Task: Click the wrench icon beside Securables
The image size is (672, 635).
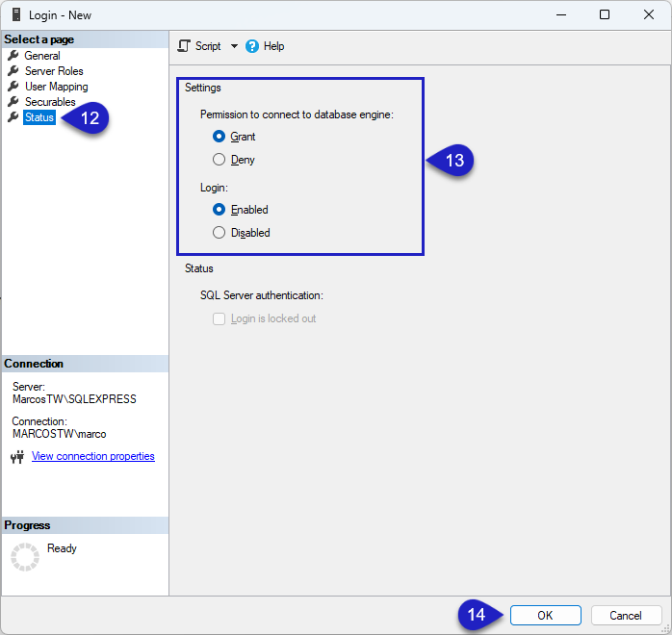Action: [x=13, y=102]
